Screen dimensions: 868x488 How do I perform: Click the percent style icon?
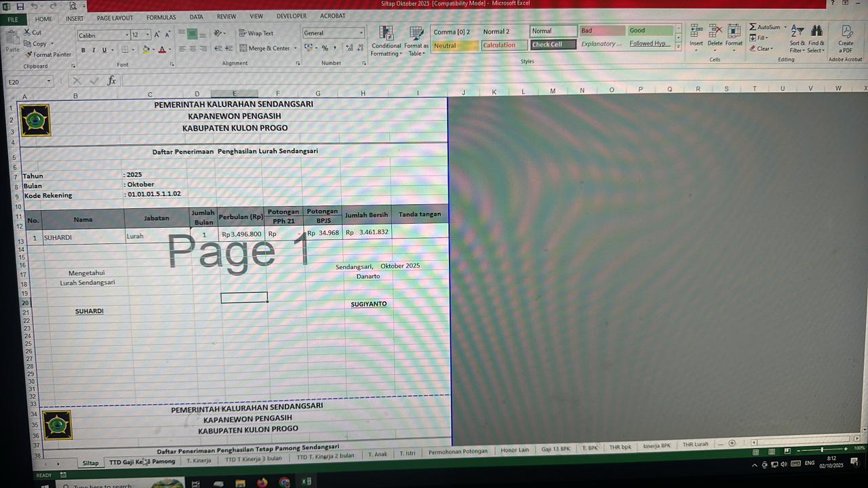pyautogui.click(x=325, y=48)
